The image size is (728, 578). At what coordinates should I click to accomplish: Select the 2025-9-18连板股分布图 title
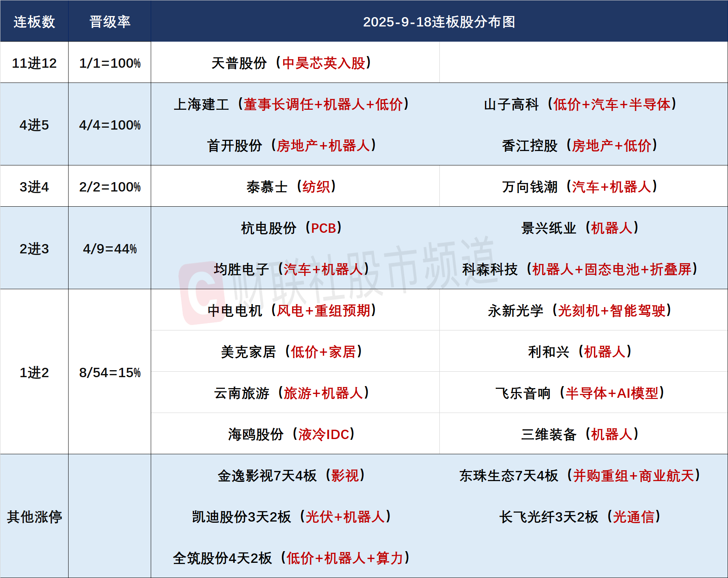point(439,22)
